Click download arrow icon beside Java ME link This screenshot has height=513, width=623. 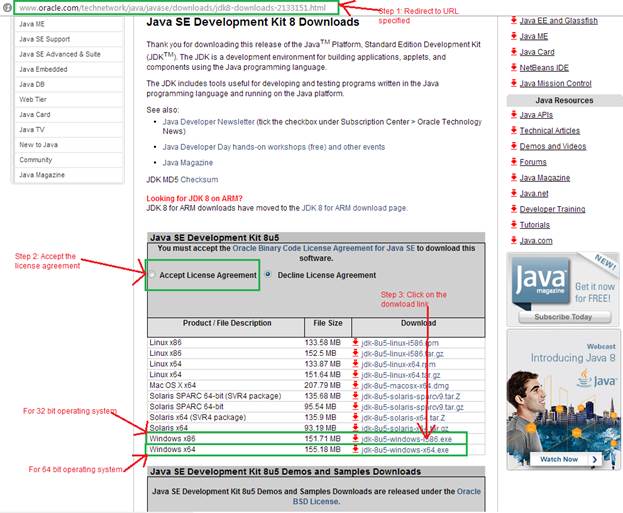click(x=514, y=36)
